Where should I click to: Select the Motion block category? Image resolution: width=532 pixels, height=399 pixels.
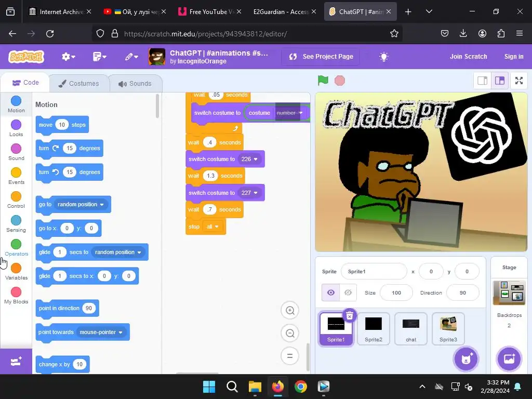pyautogui.click(x=16, y=104)
